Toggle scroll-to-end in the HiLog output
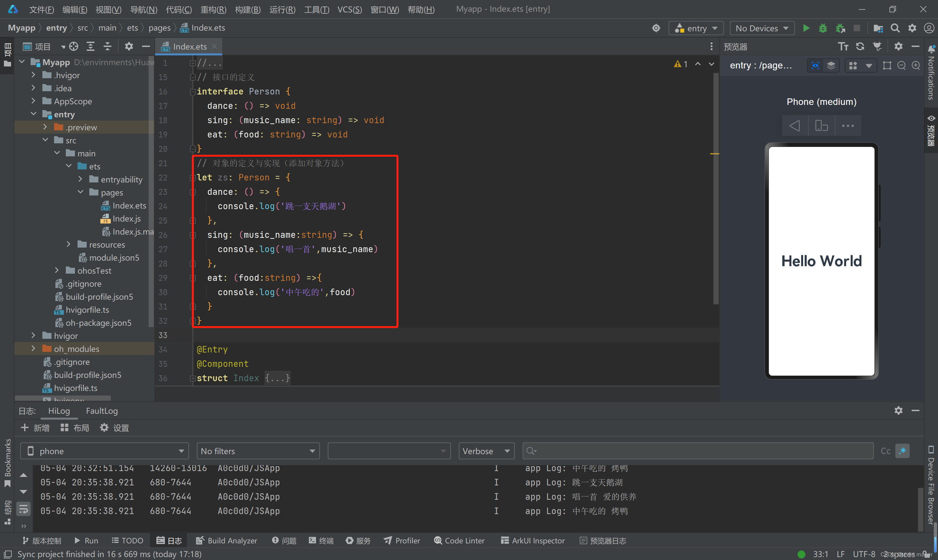 pos(23,509)
